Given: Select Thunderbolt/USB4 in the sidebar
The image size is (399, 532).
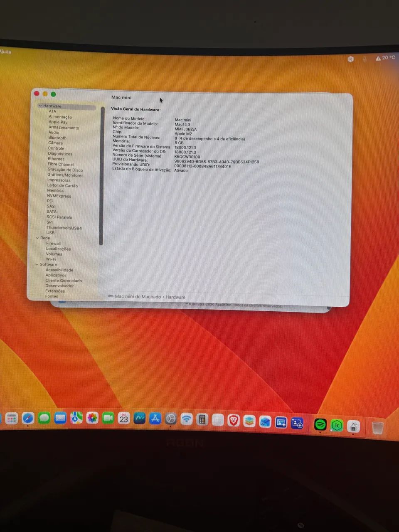Looking at the screenshot, I should (x=64, y=228).
